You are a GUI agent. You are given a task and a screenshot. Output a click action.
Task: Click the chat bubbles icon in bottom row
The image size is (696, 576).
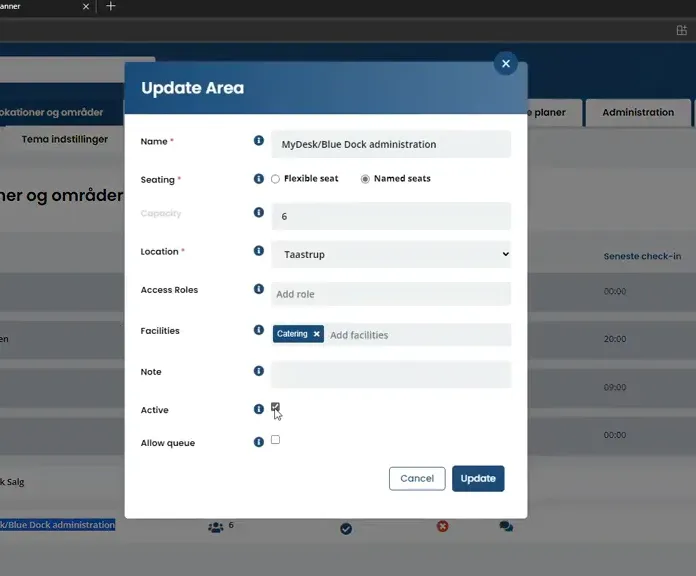pos(506,526)
